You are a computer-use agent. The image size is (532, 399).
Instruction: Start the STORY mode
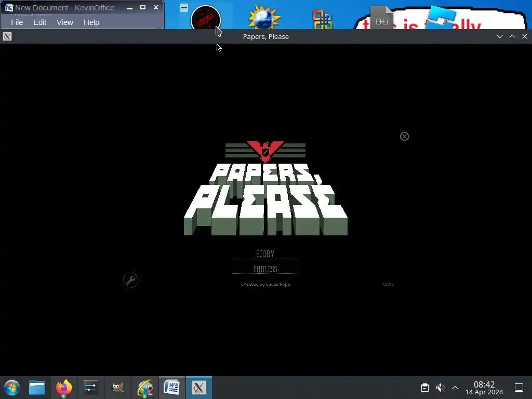[265, 254]
